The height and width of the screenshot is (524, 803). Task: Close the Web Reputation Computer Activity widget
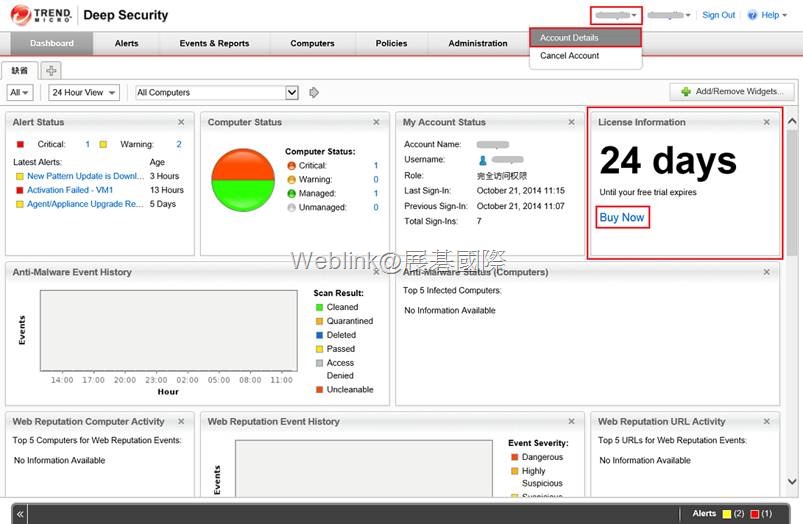coord(181,421)
